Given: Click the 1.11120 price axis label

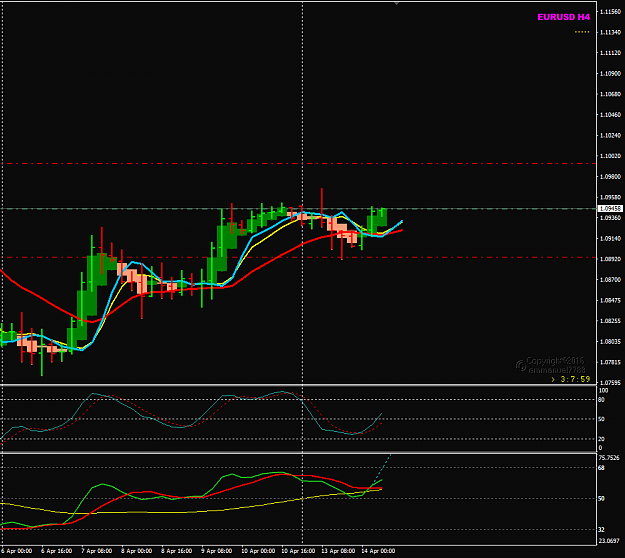Looking at the screenshot, I should click(x=610, y=53).
